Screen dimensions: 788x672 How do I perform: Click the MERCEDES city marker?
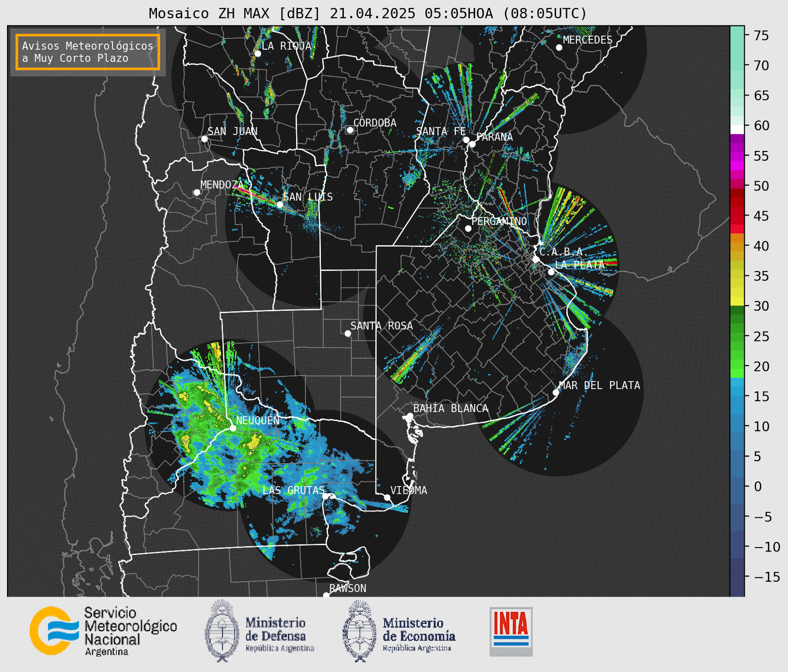[x=559, y=48]
